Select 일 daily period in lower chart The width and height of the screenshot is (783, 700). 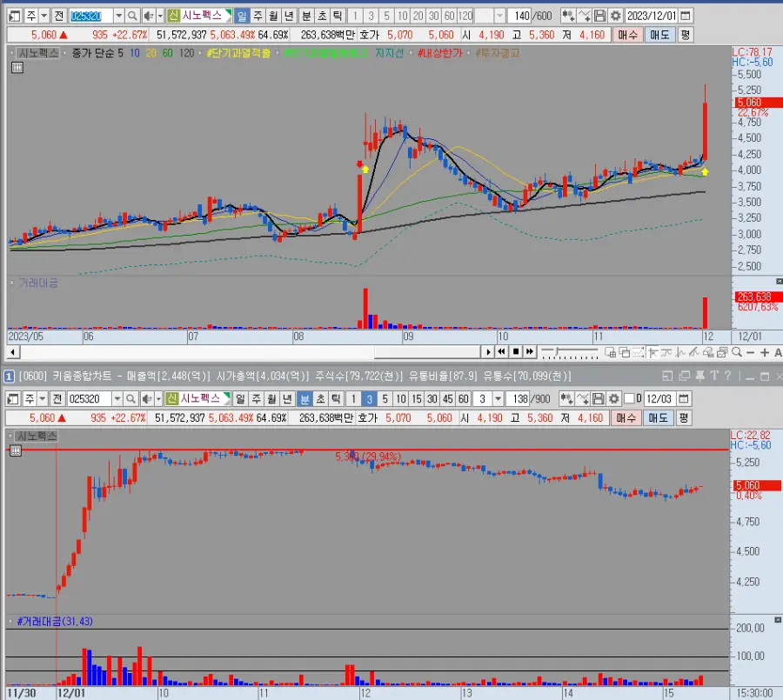tap(240, 399)
